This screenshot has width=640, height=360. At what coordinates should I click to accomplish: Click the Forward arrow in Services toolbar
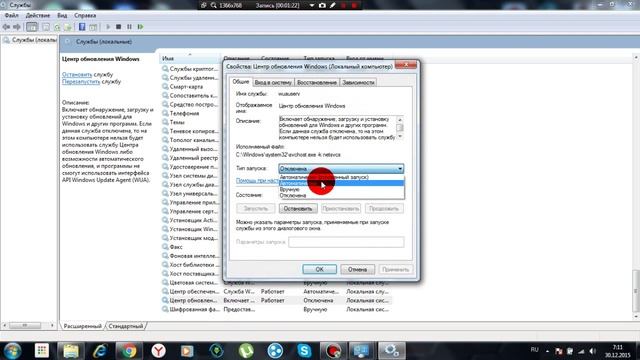(x=17, y=27)
